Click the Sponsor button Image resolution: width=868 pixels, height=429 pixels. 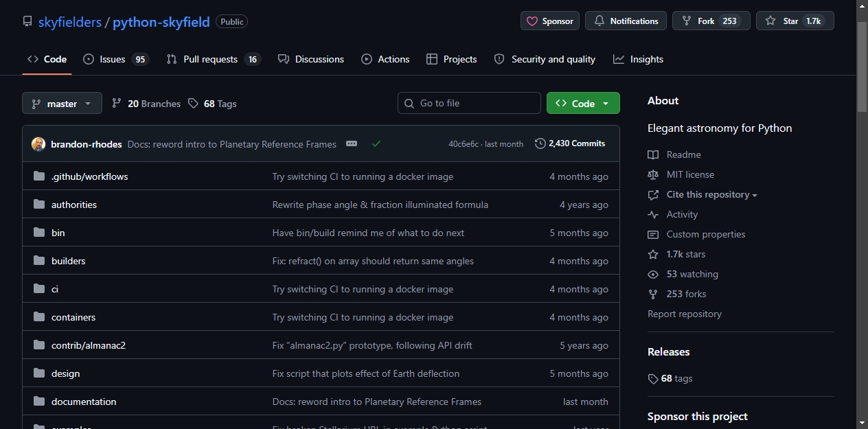(x=550, y=21)
